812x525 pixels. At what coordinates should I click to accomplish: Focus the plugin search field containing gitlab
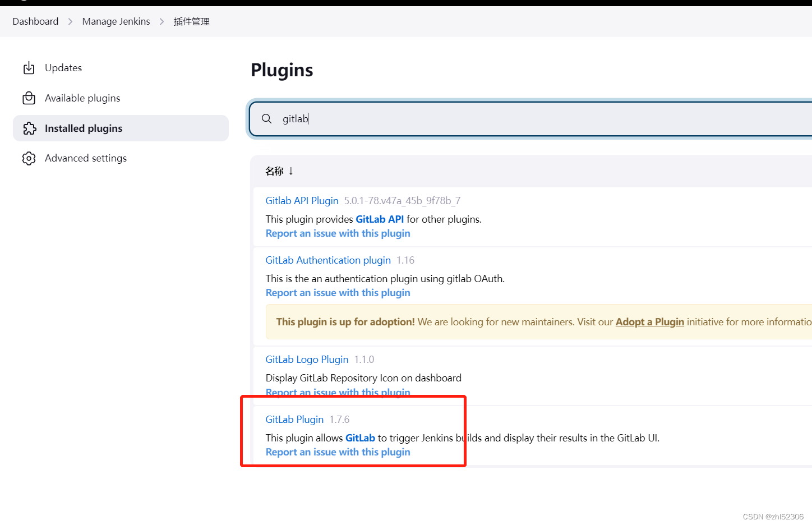[530, 118]
